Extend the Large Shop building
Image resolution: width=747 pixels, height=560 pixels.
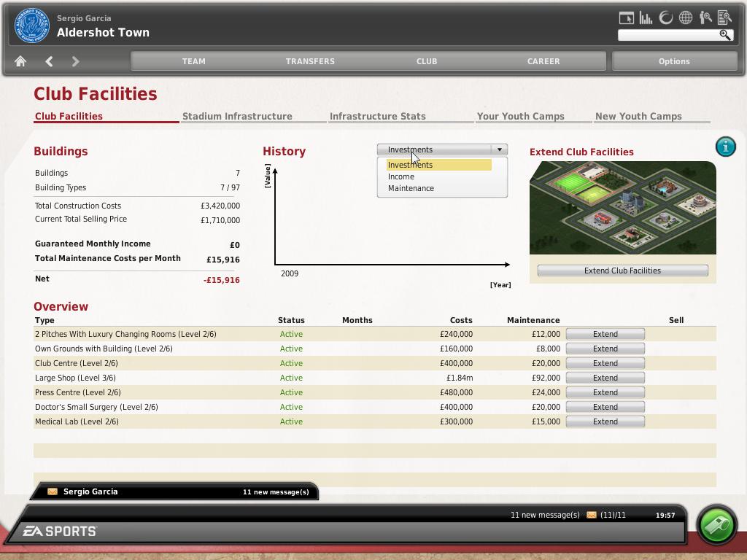tap(605, 378)
